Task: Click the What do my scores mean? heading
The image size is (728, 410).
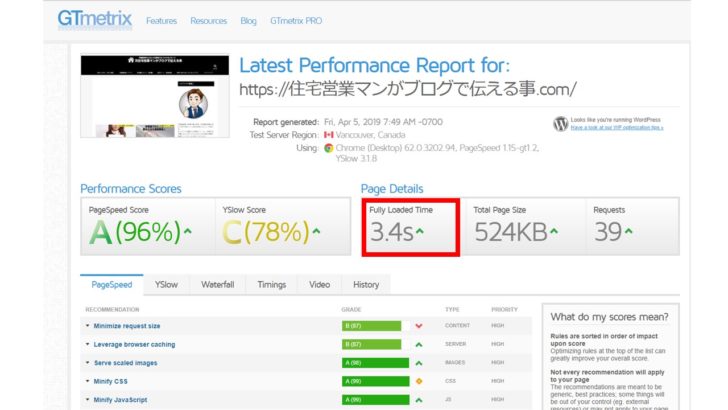Action: click(x=609, y=317)
